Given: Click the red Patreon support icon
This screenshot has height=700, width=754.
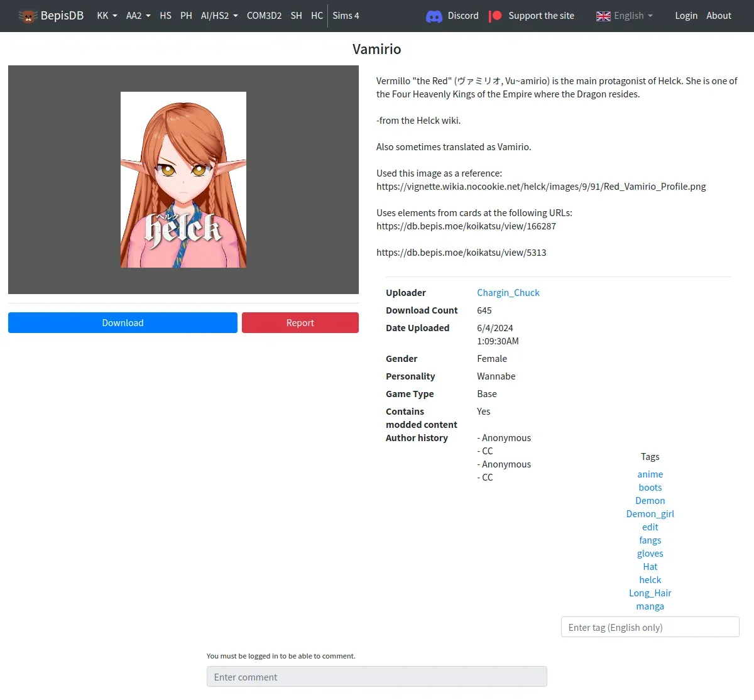Looking at the screenshot, I should click(496, 16).
